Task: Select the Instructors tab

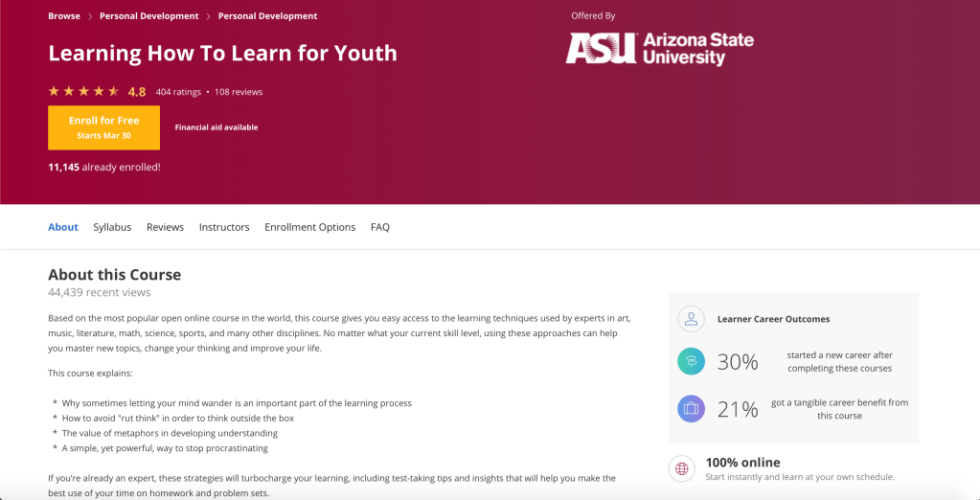Action: pos(224,227)
